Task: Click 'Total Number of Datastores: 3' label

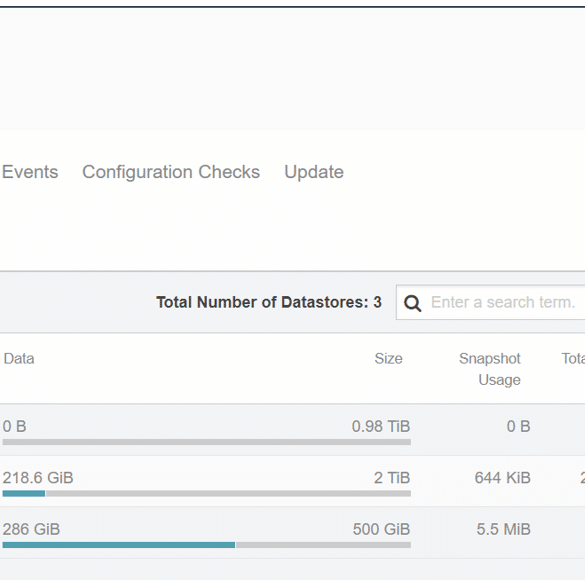Action: 269,302
